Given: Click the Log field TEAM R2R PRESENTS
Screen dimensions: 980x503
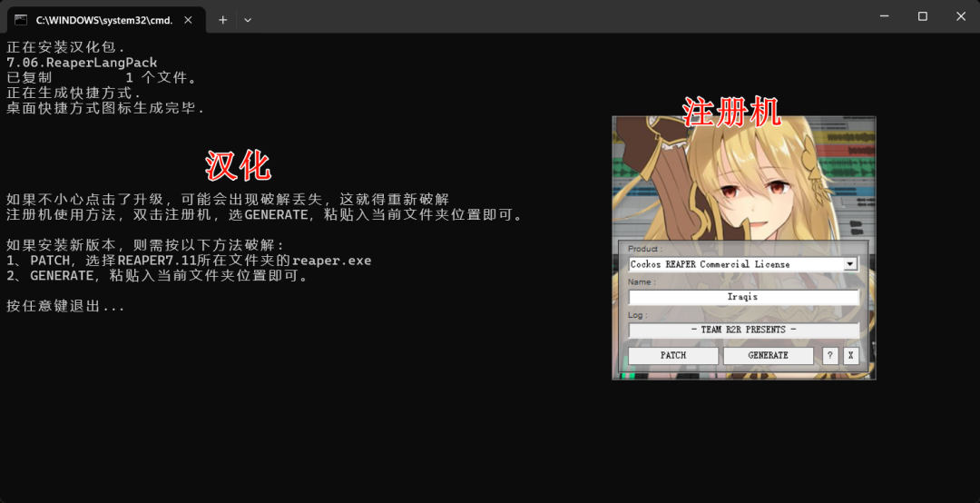Looking at the screenshot, I should [743, 330].
